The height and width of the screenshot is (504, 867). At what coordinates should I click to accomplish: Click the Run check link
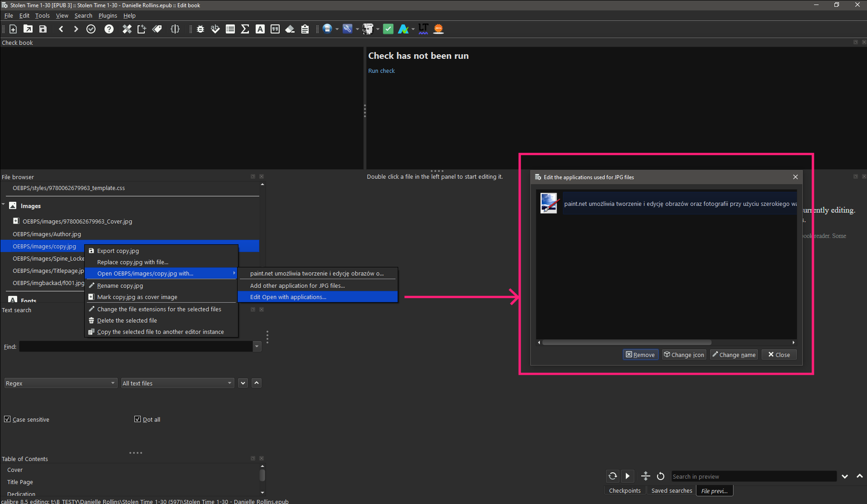pos(381,71)
